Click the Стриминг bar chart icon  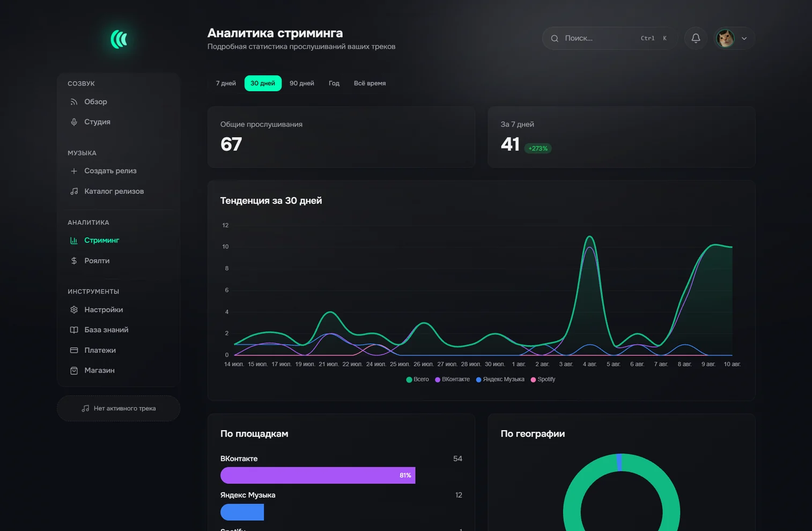[74, 240]
